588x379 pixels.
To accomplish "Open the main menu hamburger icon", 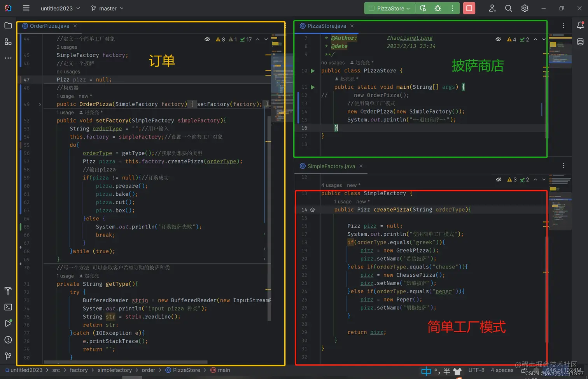I will pyautogui.click(x=26, y=8).
